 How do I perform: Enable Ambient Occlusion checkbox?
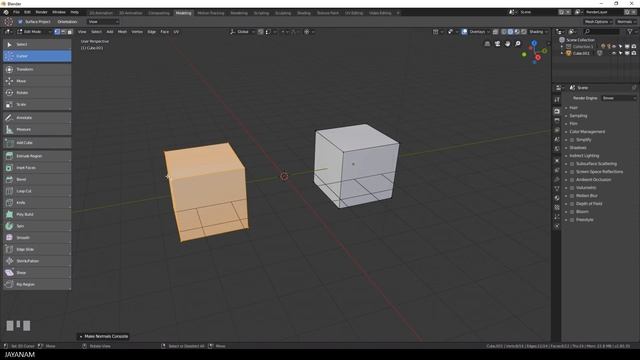pyautogui.click(x=572, y=180)
